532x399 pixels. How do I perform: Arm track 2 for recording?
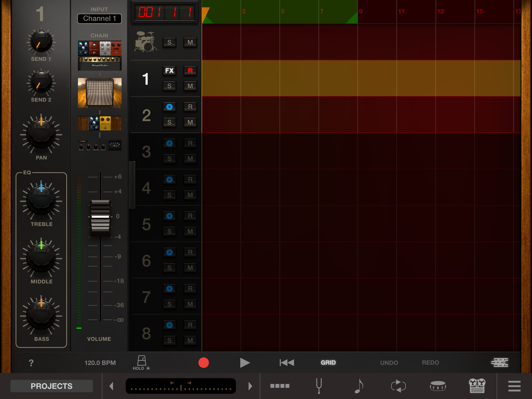[190, 107]
